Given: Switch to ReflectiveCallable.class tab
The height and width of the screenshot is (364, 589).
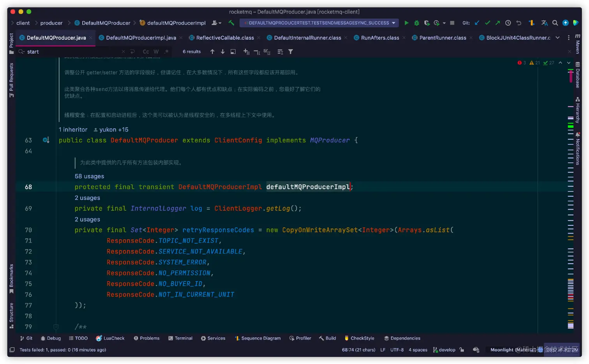Looking at the screenshot, I should 225,38.
